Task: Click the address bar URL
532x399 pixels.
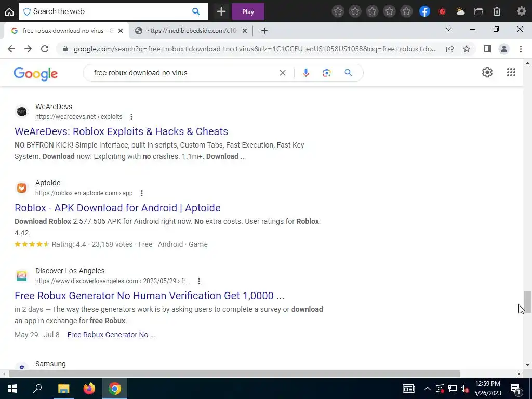Action: click(255, 49)
